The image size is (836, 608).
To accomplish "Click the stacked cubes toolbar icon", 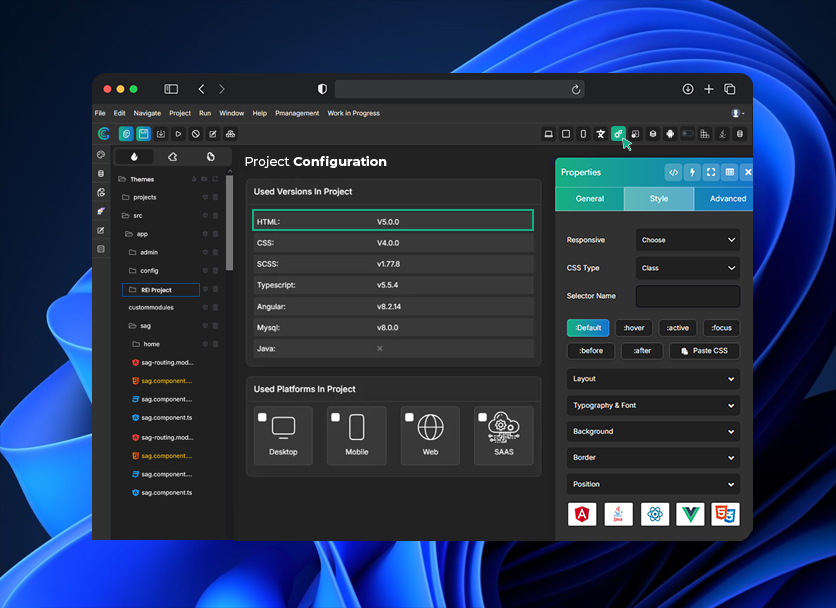I will click(x=230, y=134).
